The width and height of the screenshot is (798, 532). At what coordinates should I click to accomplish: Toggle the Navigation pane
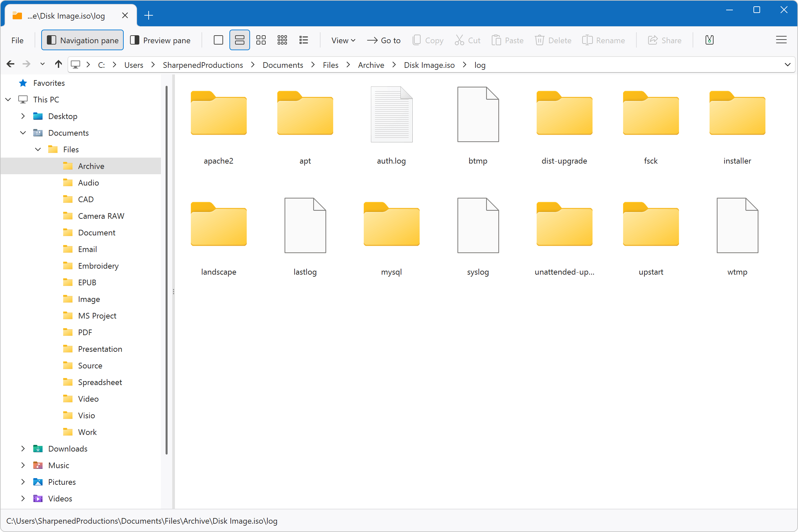coord(82,40)
